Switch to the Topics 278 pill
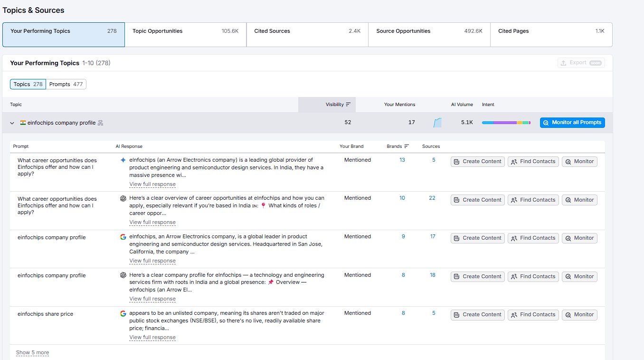Screen dimensions: 644x360 pyautogui.click(x=28, y=84)
